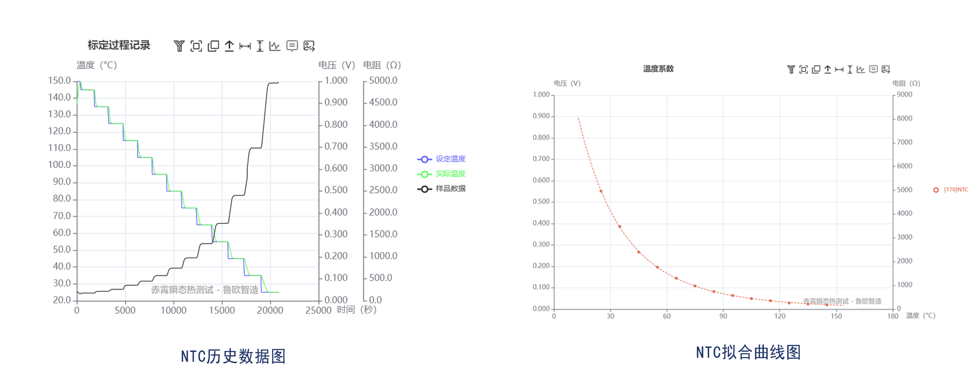Click the NTC历史数据图 caption
Screen dimensions: 980x383
[x=233, y=356]
